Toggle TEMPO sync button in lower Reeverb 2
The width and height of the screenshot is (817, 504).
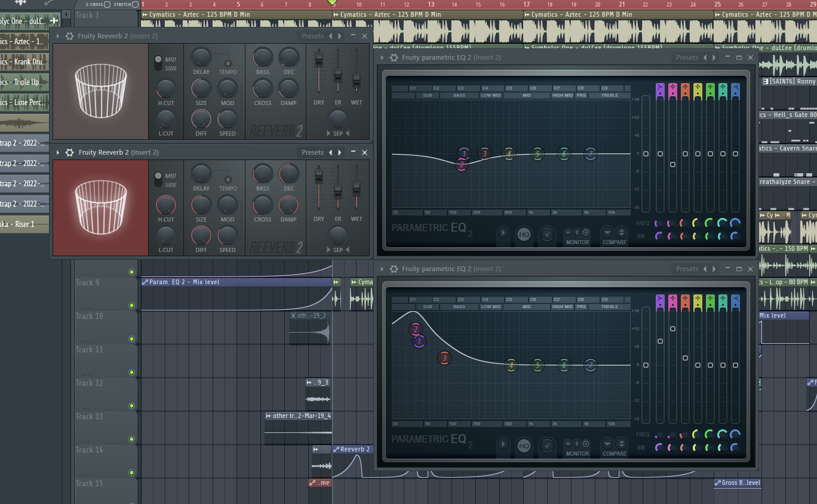227,180
